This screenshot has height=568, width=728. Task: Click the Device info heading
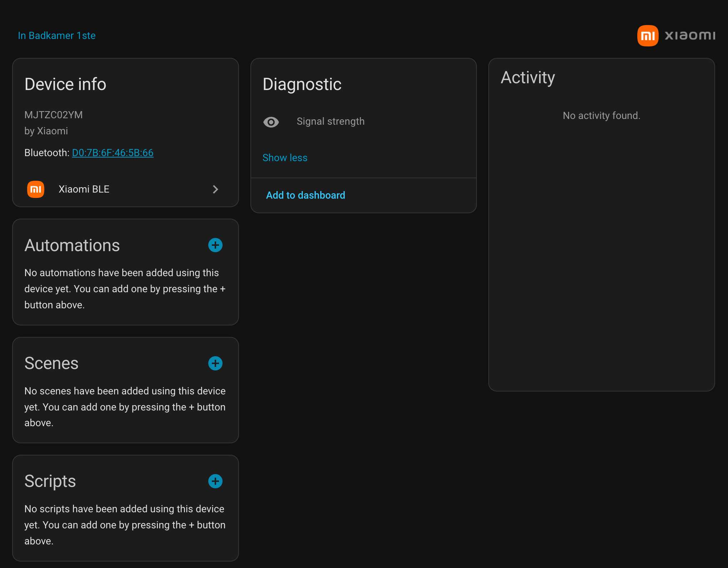[65, 84]
